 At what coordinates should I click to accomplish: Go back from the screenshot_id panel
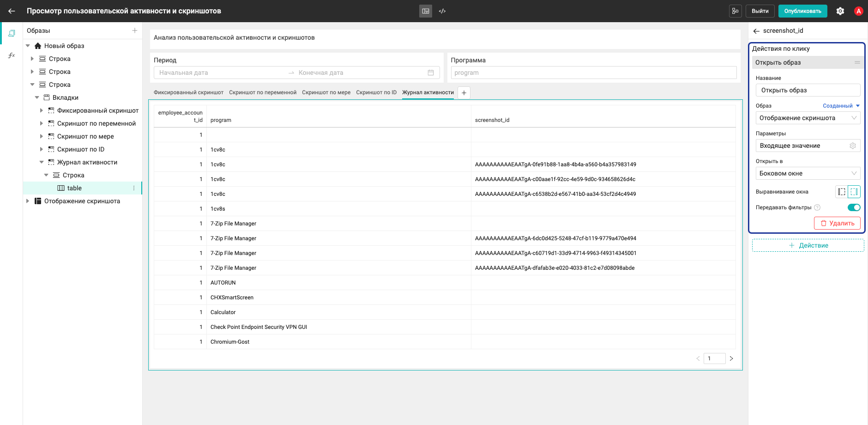point(756,31)
